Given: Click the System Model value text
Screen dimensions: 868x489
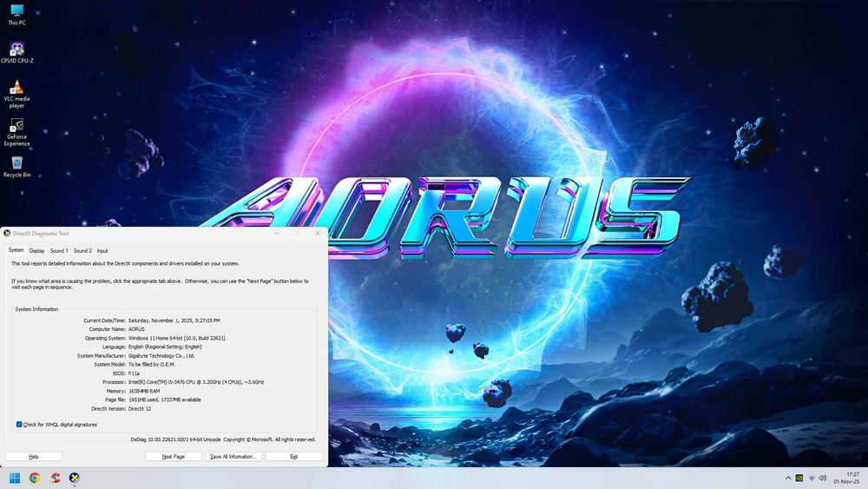Looking at the screenshot, I should pos(152,365).
